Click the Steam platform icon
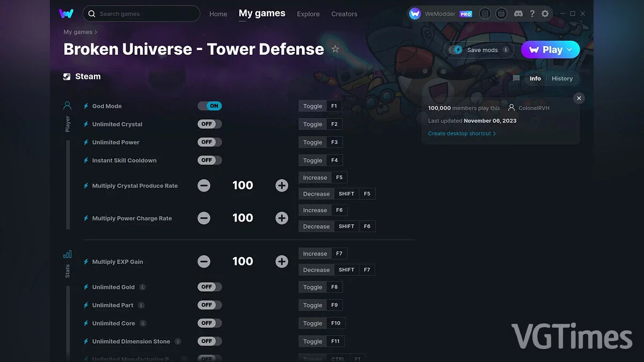 pos(68,76)
